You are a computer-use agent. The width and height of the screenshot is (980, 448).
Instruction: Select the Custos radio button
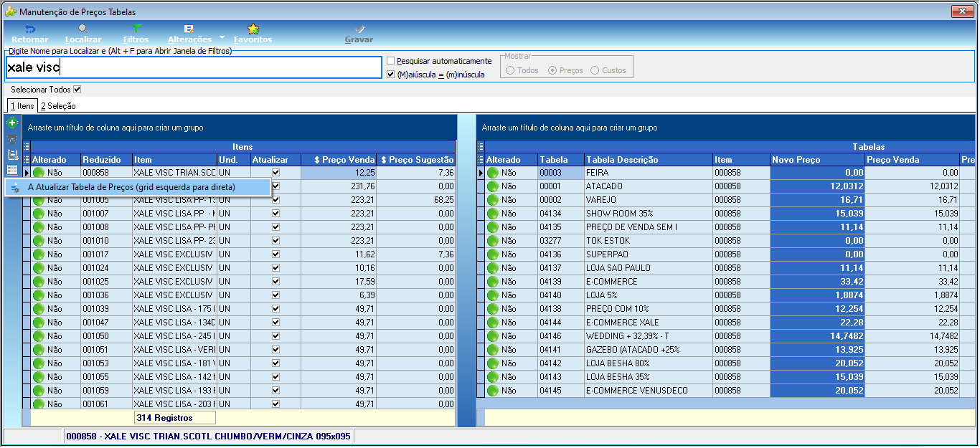[595, 70]
